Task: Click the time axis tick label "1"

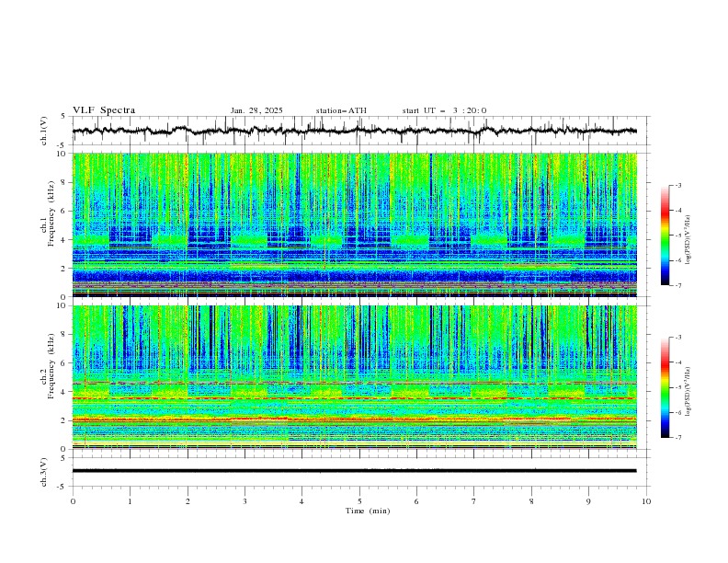Action: tap(130, 501)
